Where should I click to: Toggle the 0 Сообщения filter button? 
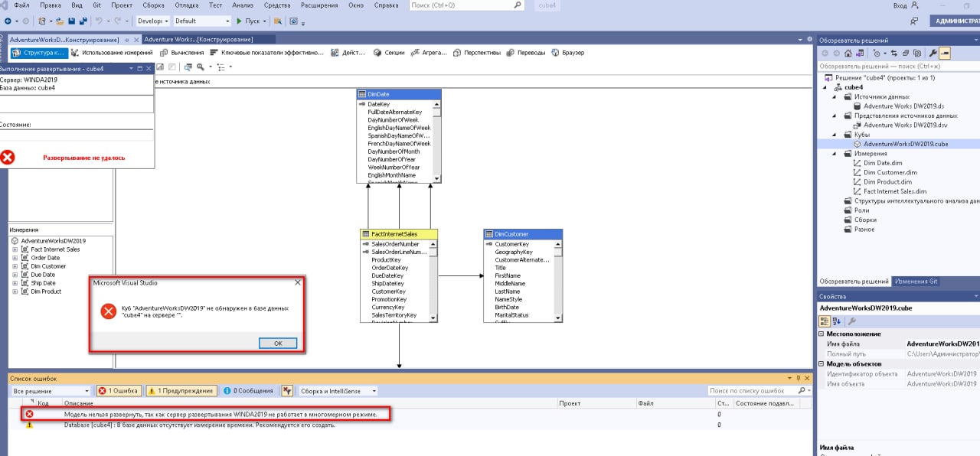(x=248, y=391)
